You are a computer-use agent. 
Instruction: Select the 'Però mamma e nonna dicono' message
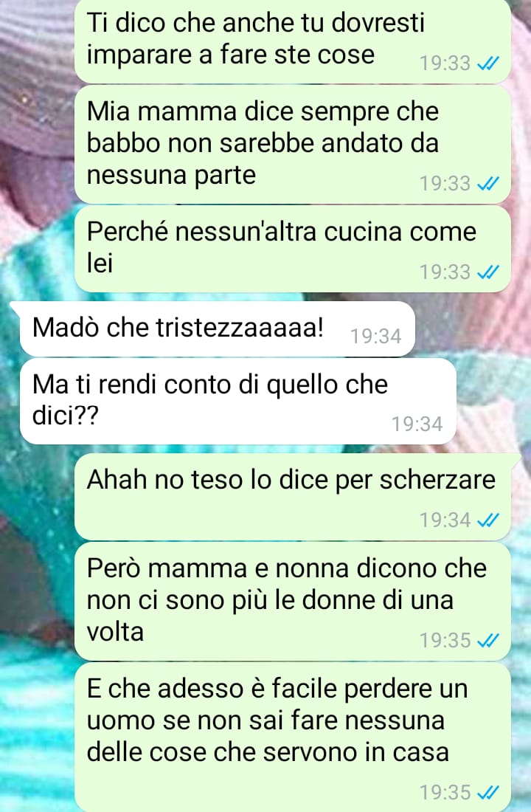(292, 601)
